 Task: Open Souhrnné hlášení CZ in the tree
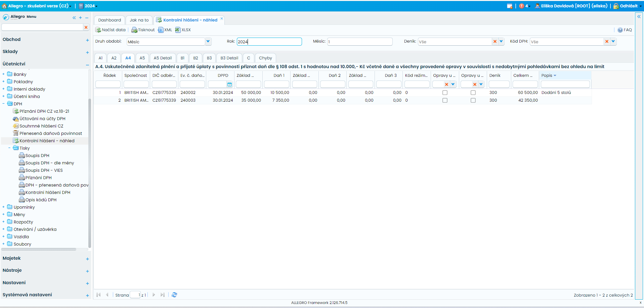41,126
